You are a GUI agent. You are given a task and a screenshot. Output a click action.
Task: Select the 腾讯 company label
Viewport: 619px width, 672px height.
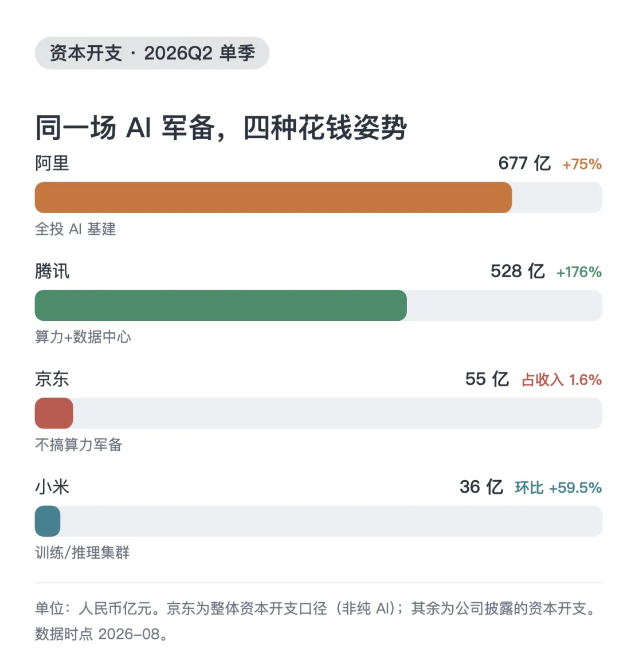click(52, 272)
